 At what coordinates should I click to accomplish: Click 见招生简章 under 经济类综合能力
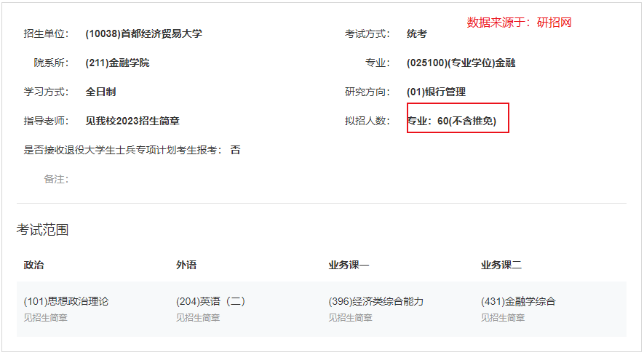[350, 318]
